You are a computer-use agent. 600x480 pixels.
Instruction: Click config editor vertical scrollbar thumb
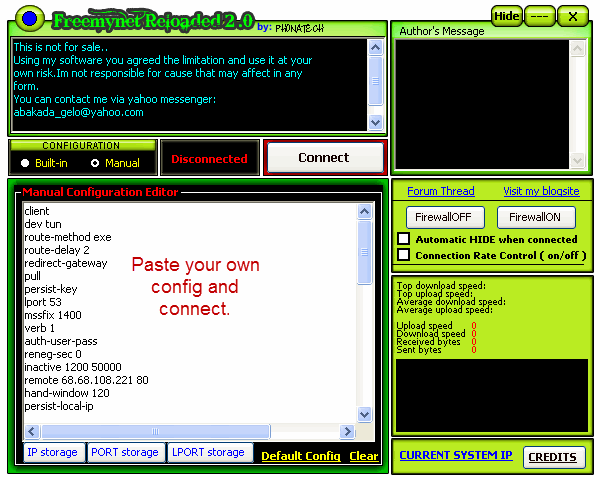pyautogui.click(x=364, y=252)
